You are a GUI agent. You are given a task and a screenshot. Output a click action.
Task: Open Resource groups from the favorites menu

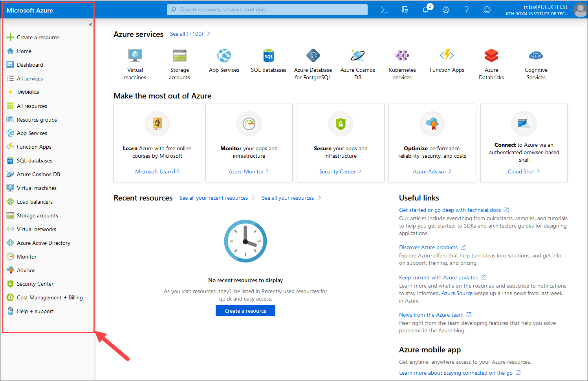(x=37, y=120)
